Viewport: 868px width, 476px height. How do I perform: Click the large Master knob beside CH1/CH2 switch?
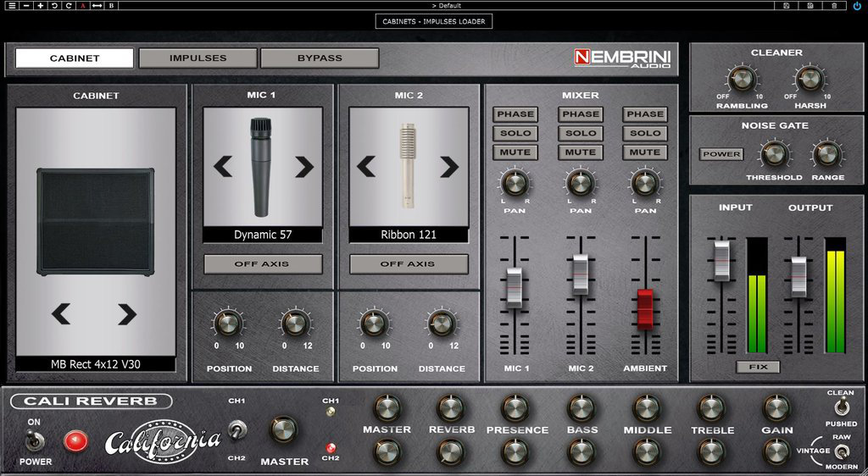(x=283, y=429)
